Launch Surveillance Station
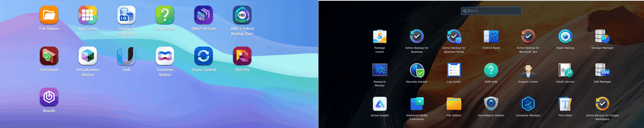Viewport: 644px width, 128px height. 491,104
